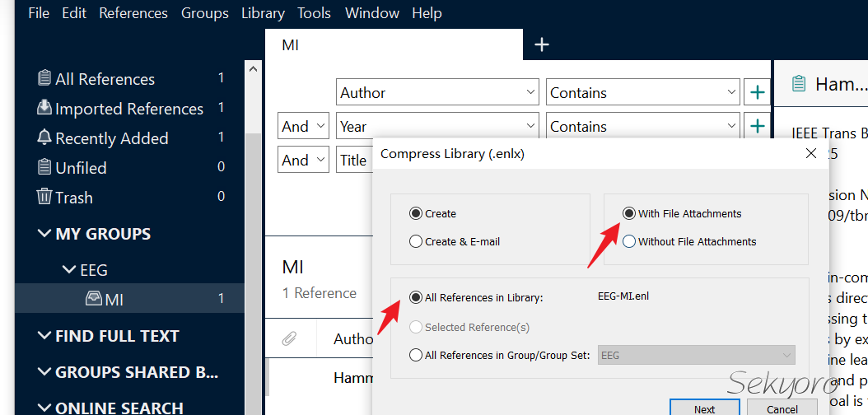Click the Unfiled clipboard icon
This screenshot has height=415, width=868.
(44, 168)
